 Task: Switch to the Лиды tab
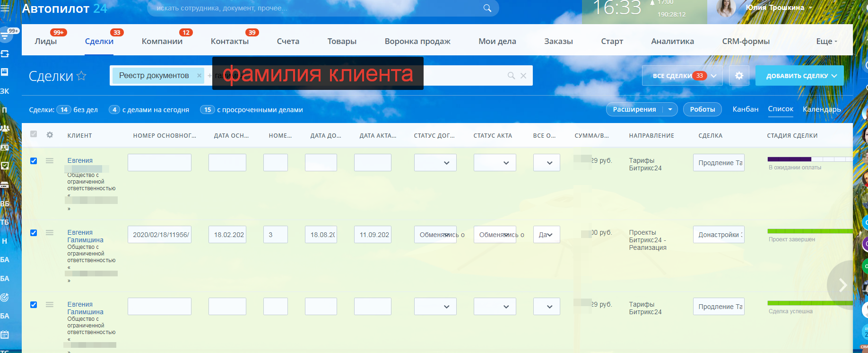[46, 41]
